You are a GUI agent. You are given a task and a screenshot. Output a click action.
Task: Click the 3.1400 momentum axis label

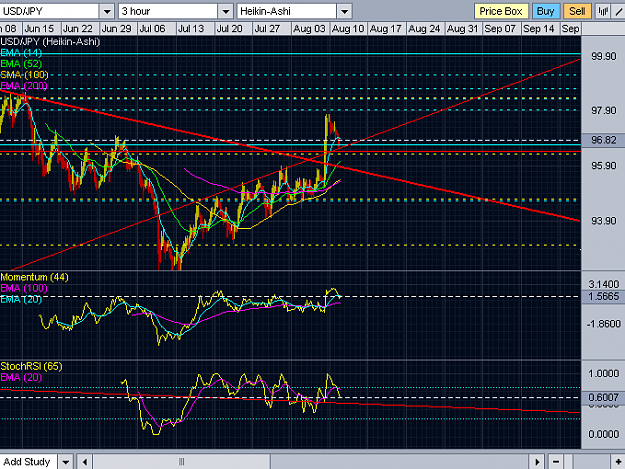[x=603, y=284]
